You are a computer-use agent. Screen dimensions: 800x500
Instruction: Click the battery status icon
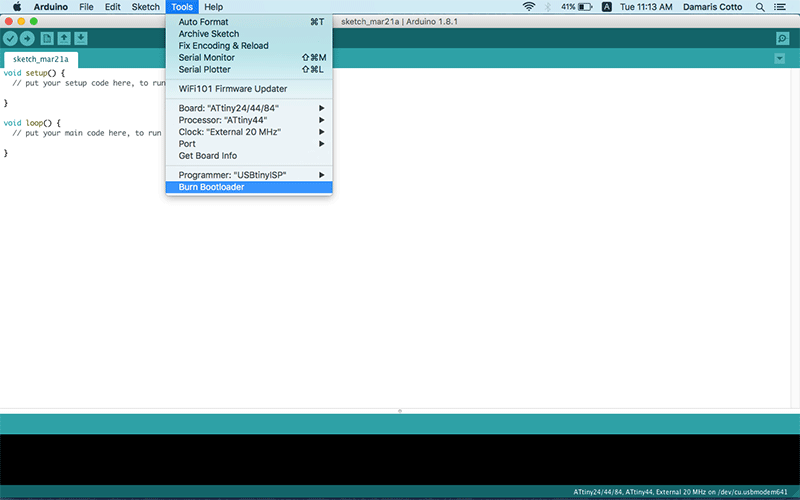click(585, 7)
